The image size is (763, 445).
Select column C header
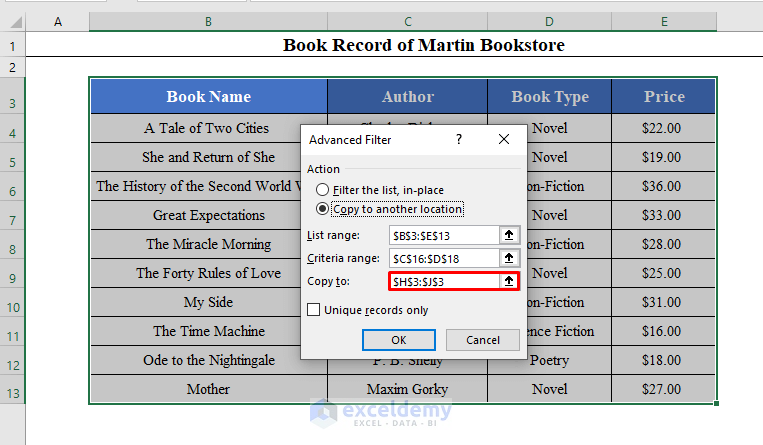point(408,22)
